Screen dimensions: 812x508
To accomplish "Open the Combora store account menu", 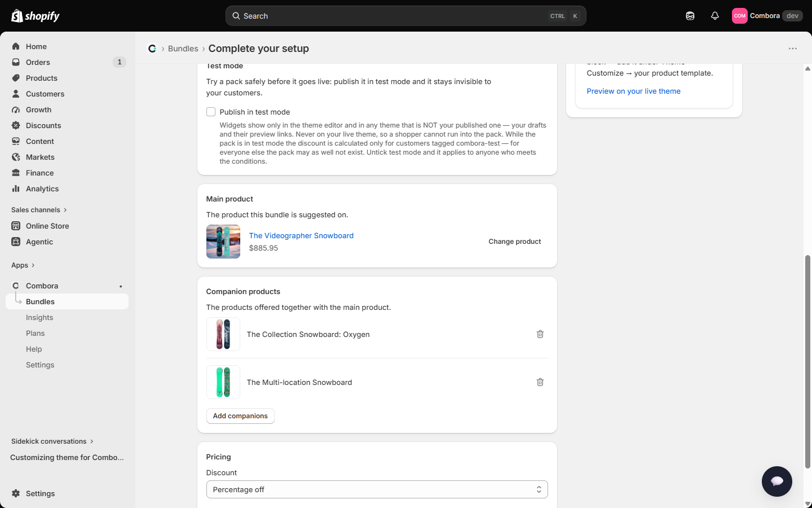I will 767,16.
